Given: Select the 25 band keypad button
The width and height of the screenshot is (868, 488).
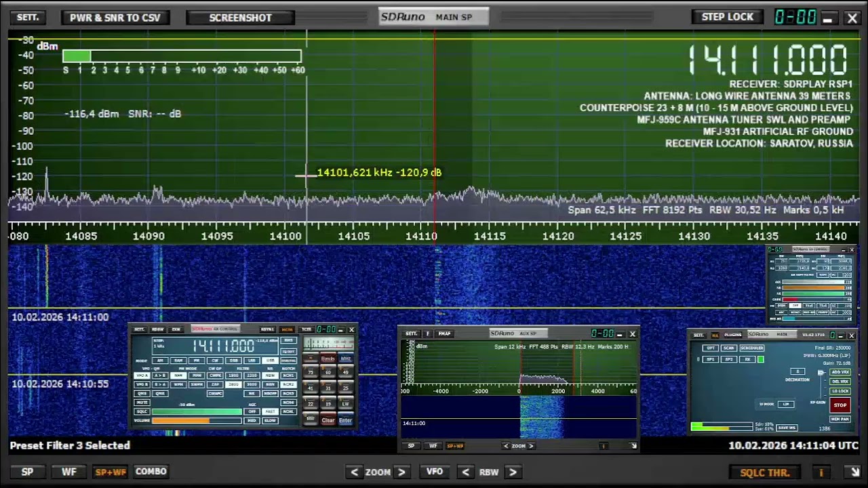Looking at the screenshot, I should pos(346,388).
